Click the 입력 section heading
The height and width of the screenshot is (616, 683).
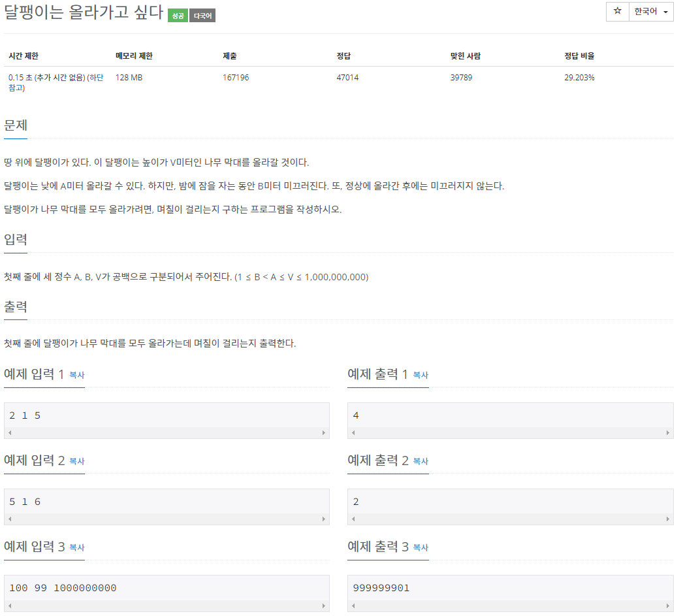click(x=16, y=240)
